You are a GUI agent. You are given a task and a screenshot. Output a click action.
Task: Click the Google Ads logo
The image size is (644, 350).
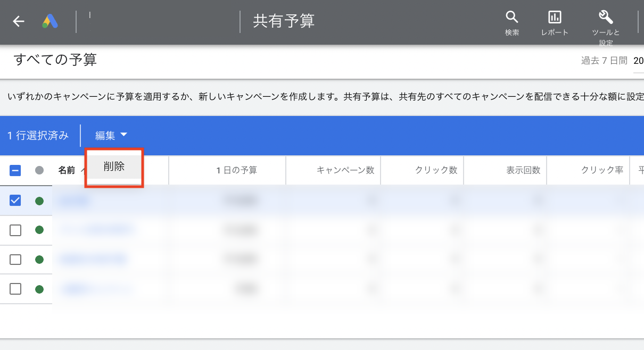point(50,21)
